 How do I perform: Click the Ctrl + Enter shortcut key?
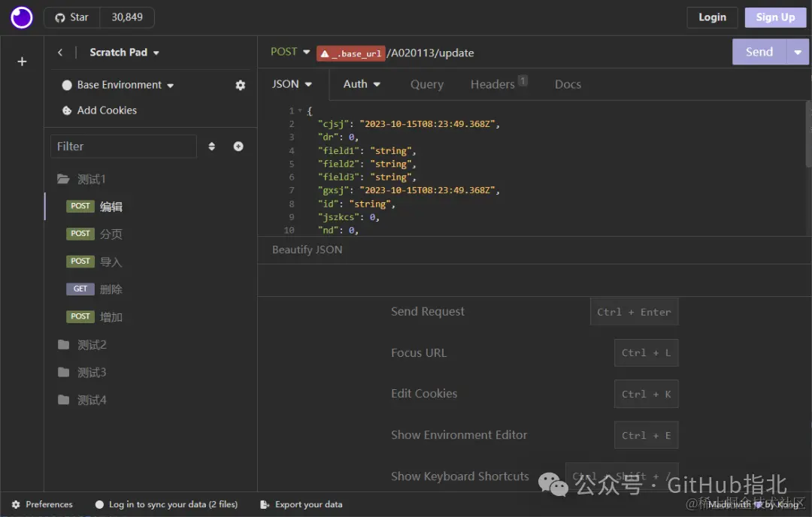pos(634,312)
